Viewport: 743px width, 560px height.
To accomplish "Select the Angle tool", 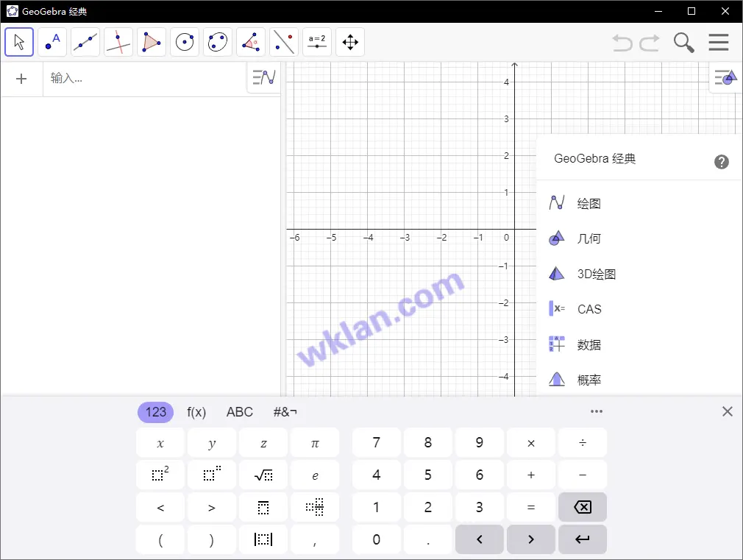I will pyautogui.click(x=251, y=42).
